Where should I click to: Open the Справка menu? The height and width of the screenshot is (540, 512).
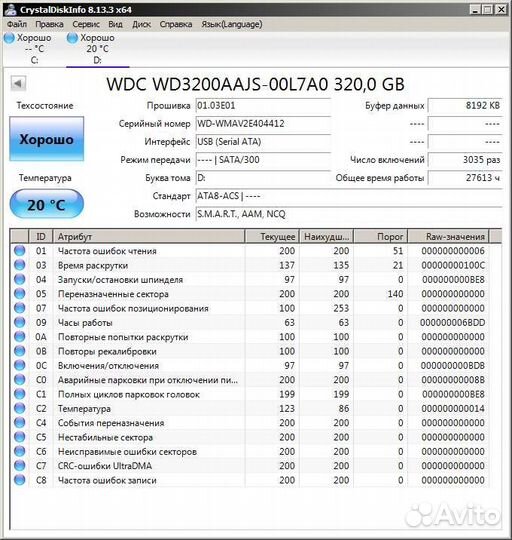[176, 24]
